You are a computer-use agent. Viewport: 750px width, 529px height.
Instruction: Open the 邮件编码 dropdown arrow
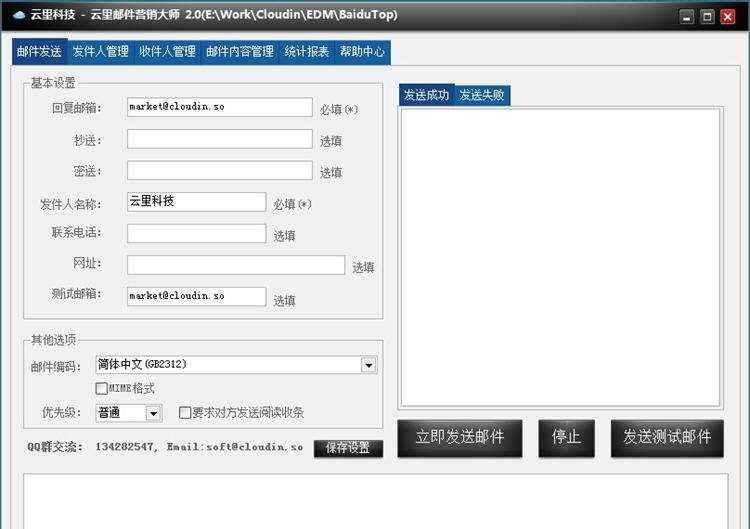tap(368, 365)
